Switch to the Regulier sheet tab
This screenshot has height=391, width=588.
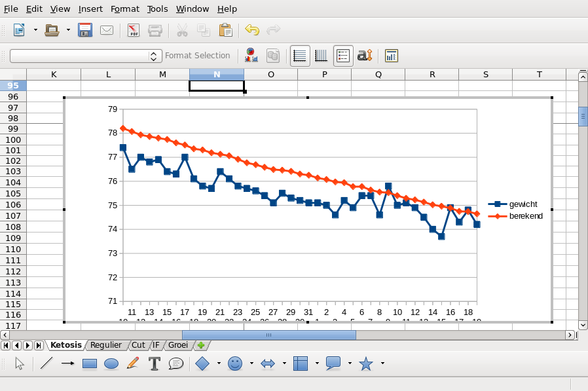point(106,345)
